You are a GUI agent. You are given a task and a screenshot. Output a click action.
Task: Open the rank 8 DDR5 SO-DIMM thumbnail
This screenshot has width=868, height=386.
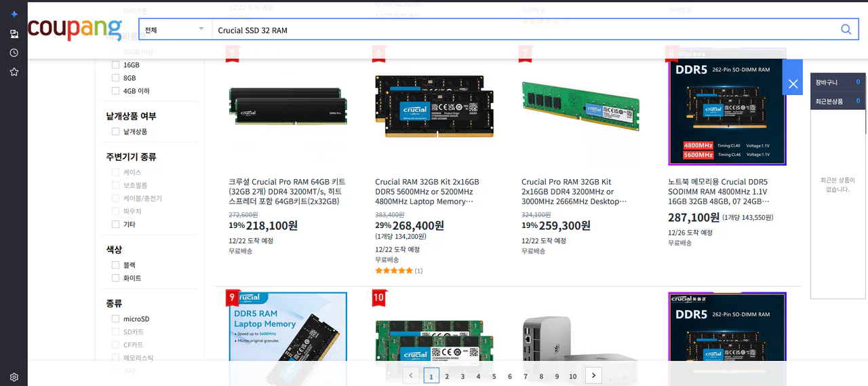727,107
